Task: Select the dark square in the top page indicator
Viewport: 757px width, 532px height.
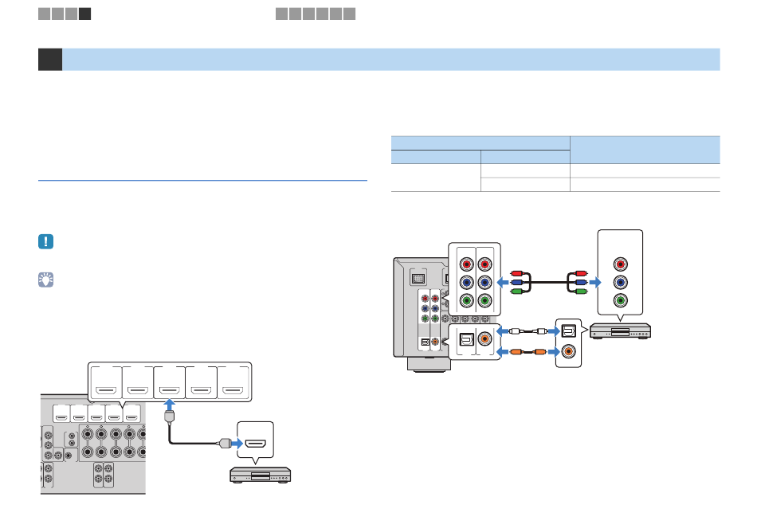Action: (85, 14)
